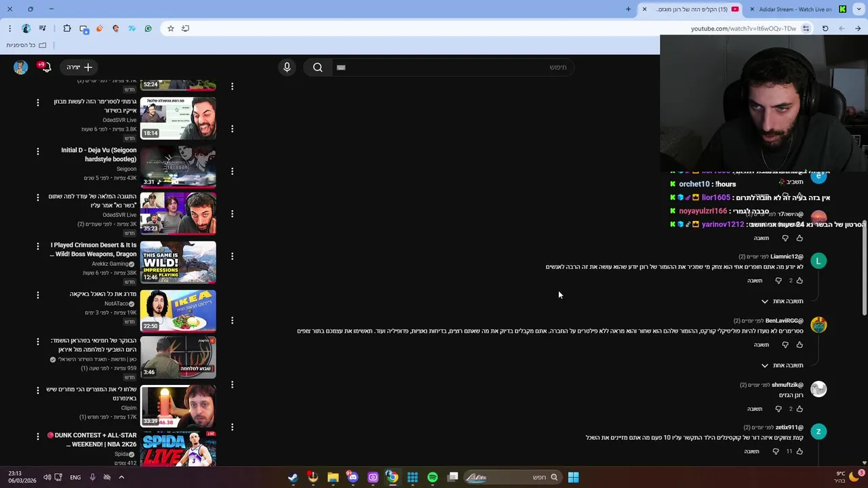Click the YouTube search input field
Screen dimensions: 868x488
click(x=452, y=67)
